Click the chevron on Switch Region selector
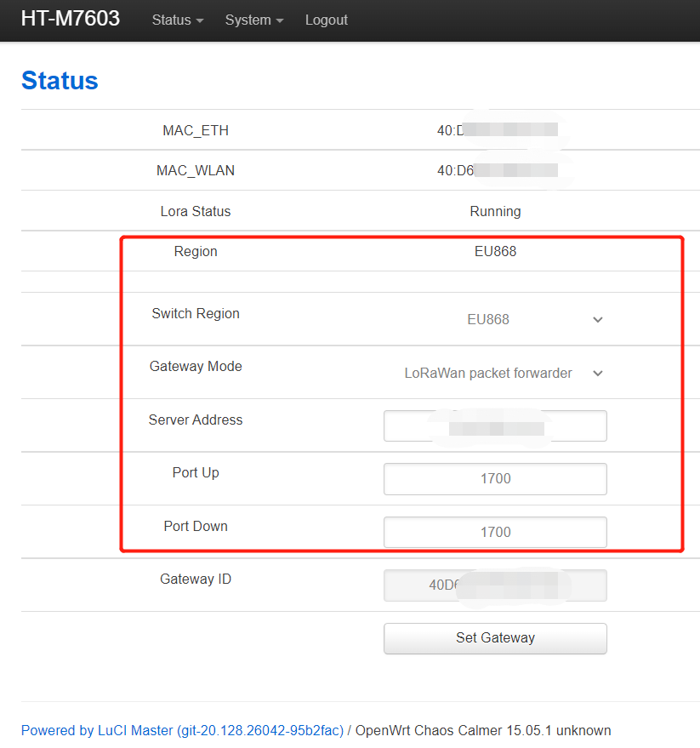This screenshot has width=700, height=748. [598, 320]
